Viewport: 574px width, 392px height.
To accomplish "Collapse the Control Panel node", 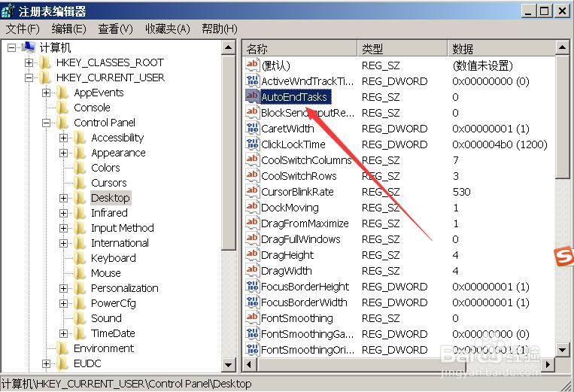I will point(46,123).
